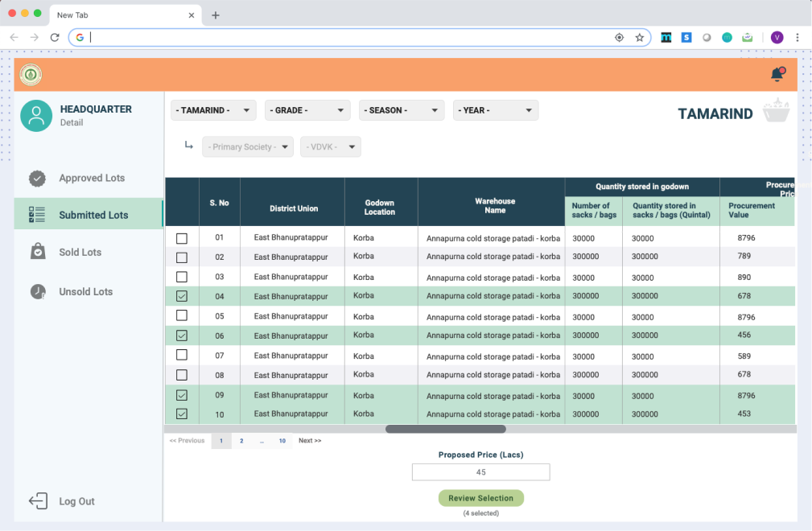Click the Log Out arrow icon
The image size is (812, 531).
(x=38, y=501)
